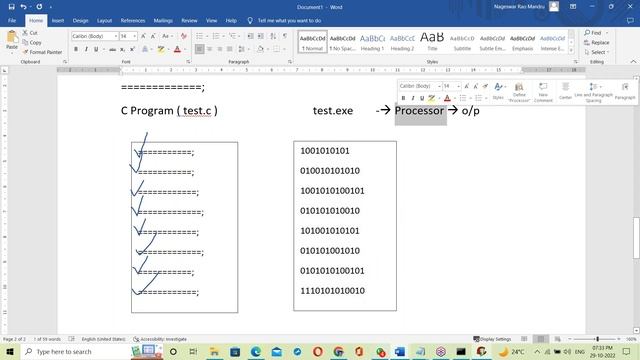Toggle Underline in the ribbon Font group
The width and height of the screenshot is (640, 360).
[x=96, y=49]
